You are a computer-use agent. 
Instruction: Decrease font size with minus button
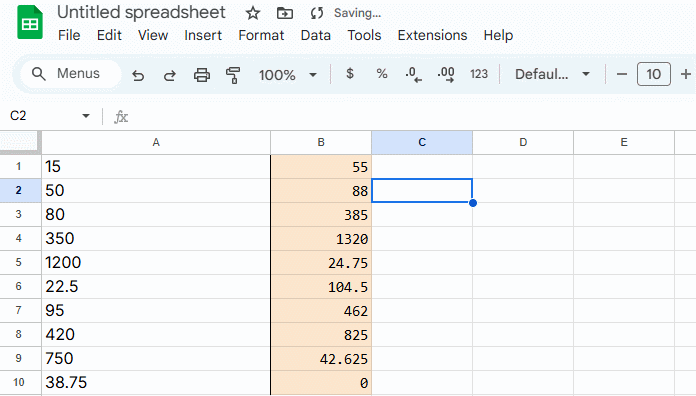coord(622,74)
